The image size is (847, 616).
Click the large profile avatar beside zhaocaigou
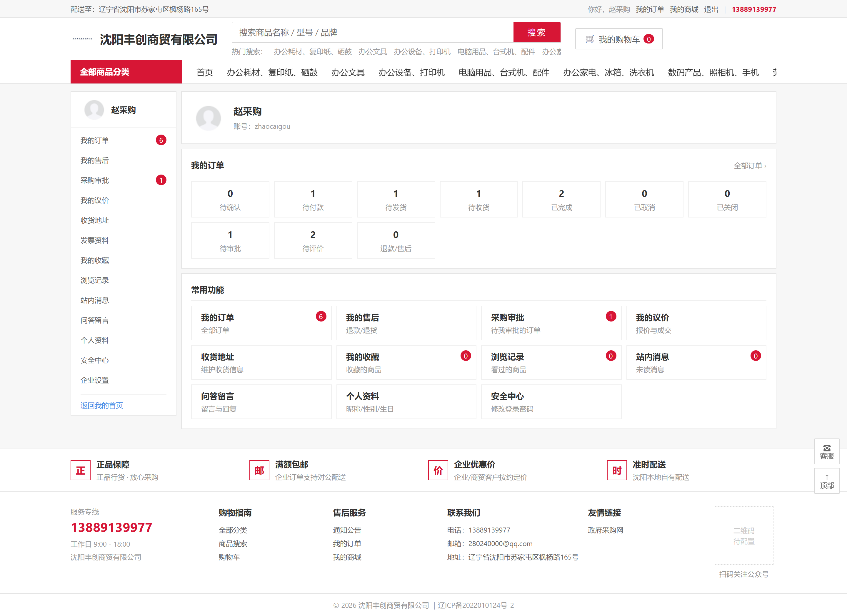click(209, 118)
